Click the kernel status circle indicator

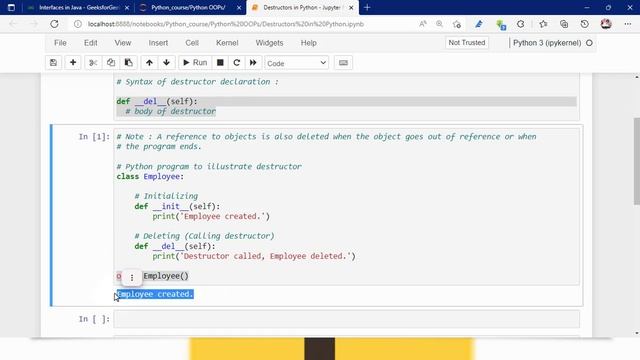pyautogui.click(x=589, y=43)
